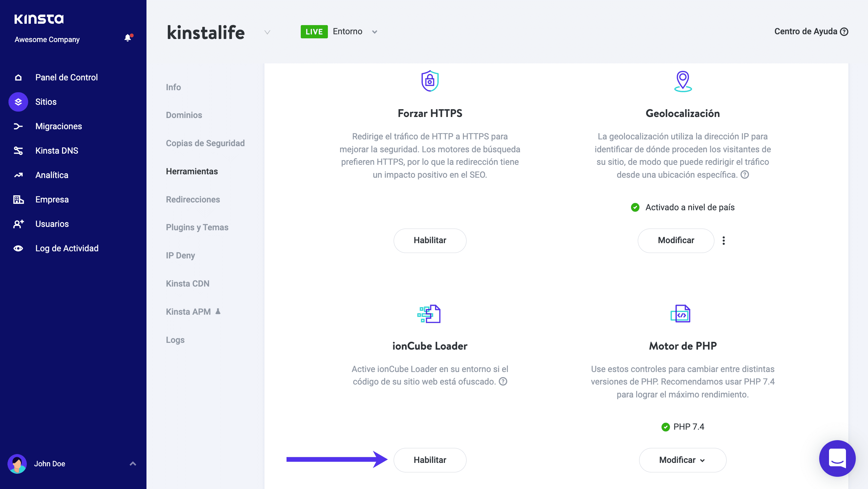Enable ionCube Loader with Habilitar button
Image resolution: width=868 pixels, height=489 pixels.
[x=430, y=460]
